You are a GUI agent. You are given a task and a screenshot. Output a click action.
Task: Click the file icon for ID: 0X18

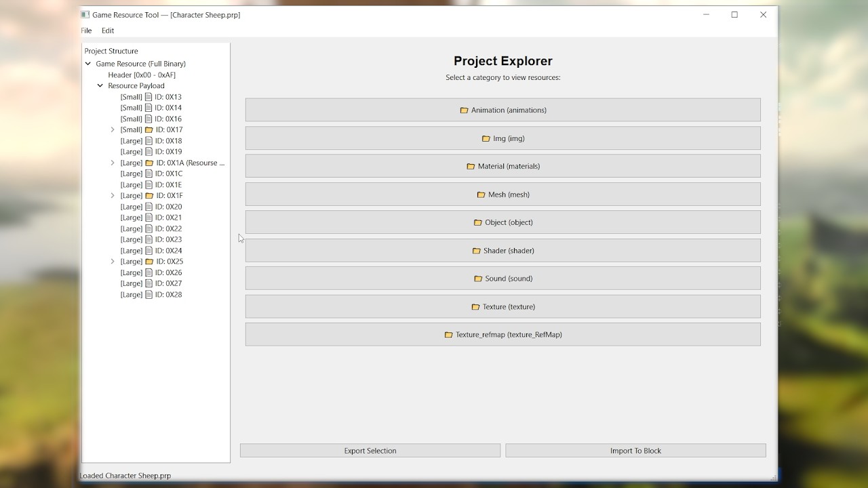[149, 141]
